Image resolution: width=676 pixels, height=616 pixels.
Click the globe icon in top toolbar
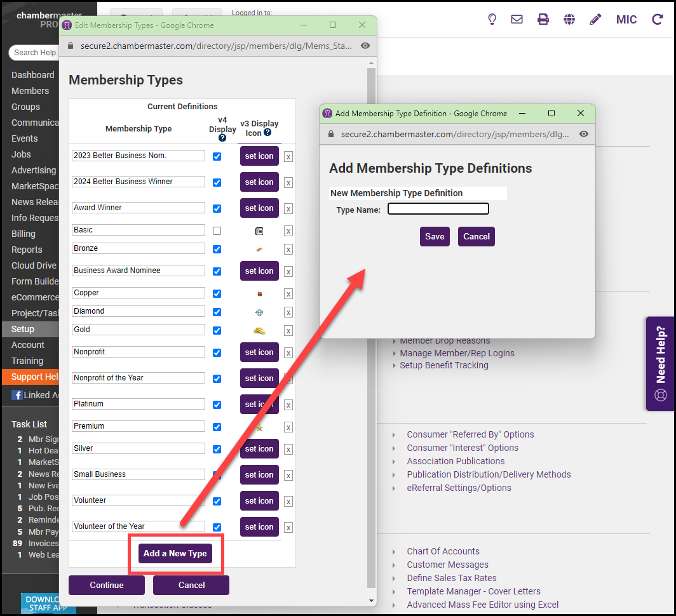click(x=569, y=19)
